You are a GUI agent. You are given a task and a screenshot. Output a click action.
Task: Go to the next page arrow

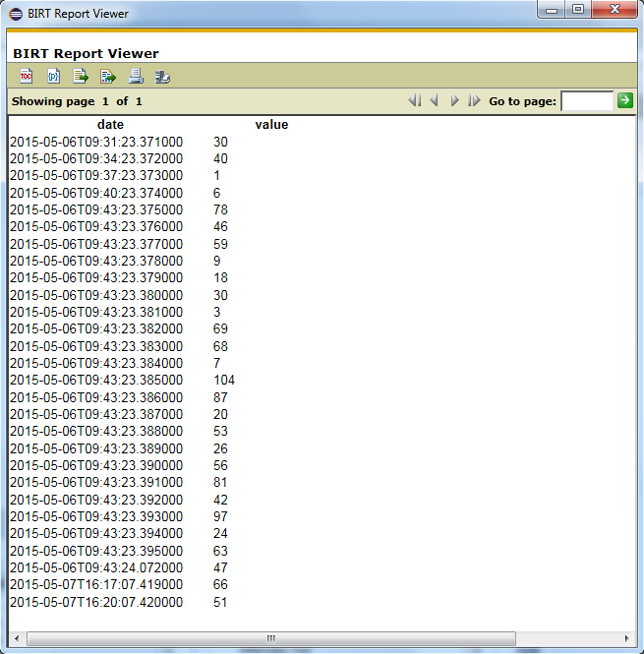click(454, 100)
